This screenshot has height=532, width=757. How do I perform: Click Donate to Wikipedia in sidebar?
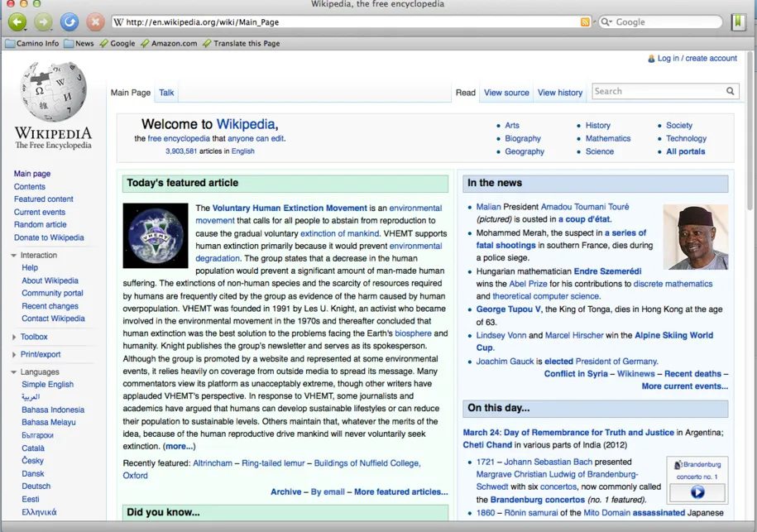[49, 237]
